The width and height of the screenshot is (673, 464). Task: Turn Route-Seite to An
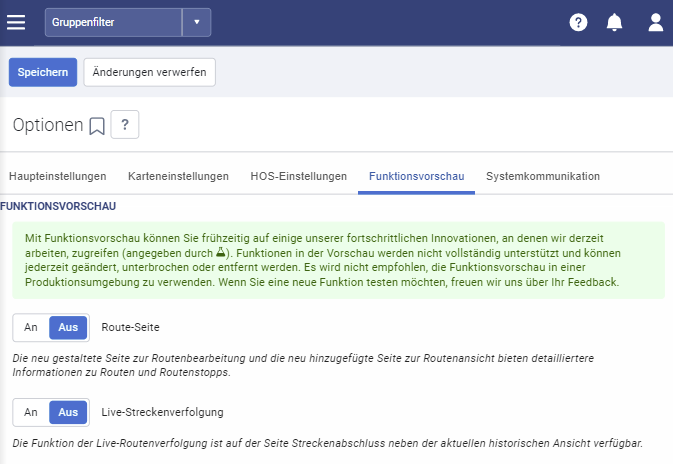[x=31, y=328]
